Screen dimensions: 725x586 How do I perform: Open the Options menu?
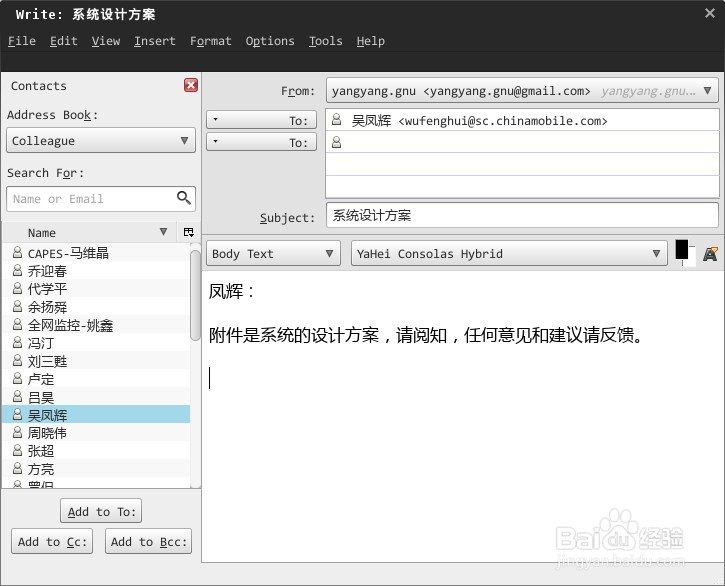coord(270,41)
